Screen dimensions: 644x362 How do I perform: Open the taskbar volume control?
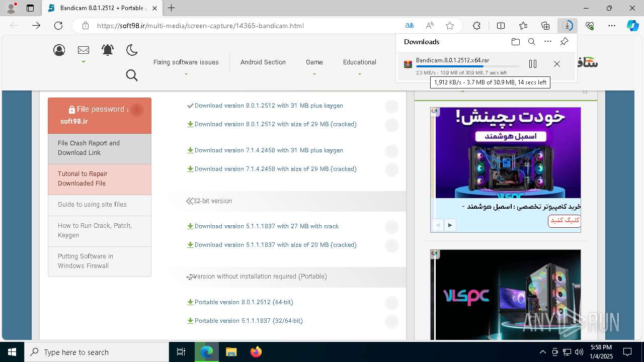point(579,352)
